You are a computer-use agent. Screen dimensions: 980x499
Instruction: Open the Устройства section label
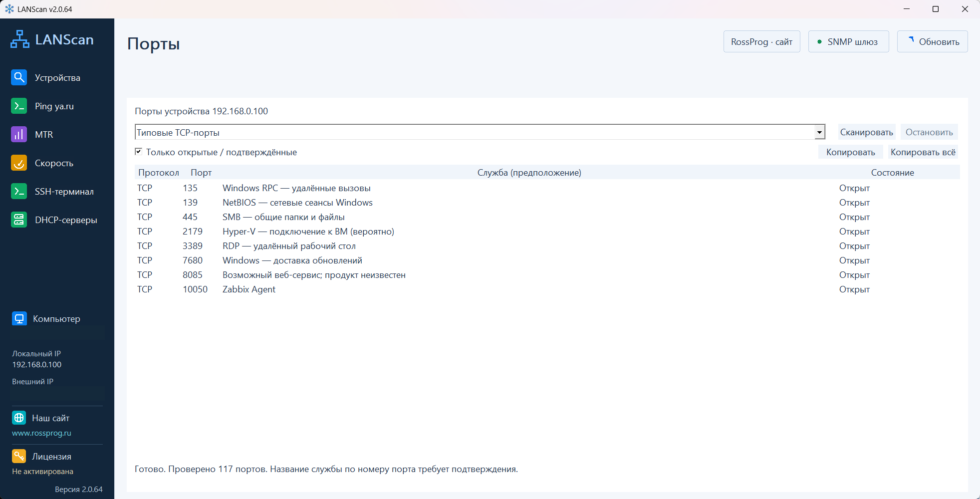click(57, 78)
